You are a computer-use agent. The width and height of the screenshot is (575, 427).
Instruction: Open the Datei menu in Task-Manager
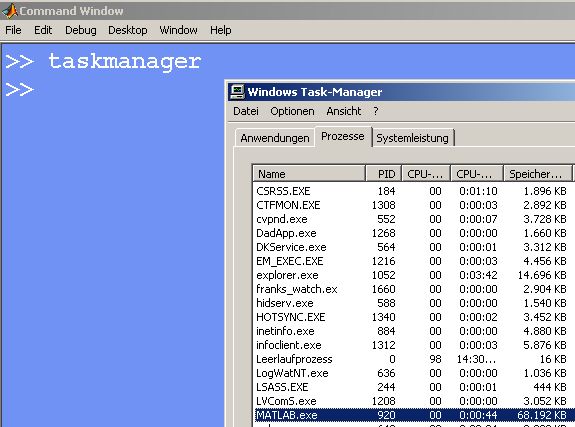[x=246, y=111]
